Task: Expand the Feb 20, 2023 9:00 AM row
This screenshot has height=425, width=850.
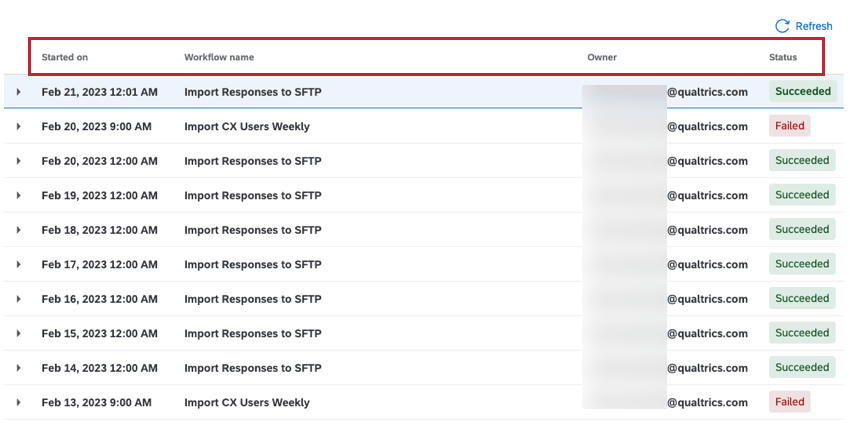Action: 18,126
